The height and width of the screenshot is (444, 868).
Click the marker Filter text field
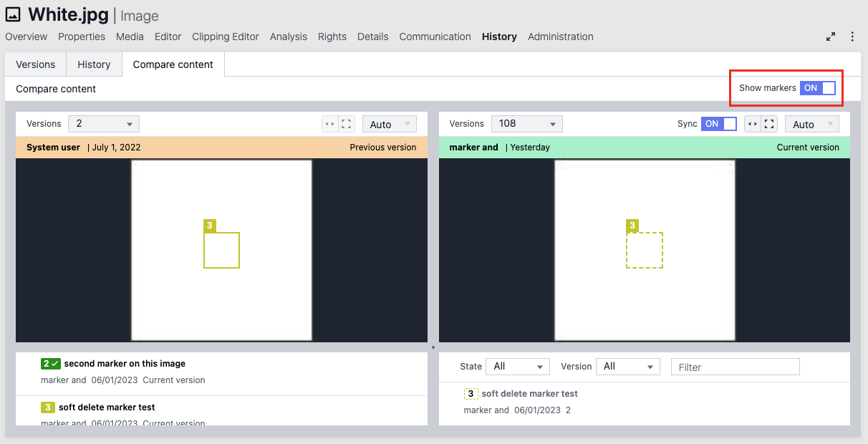(x=735, y=367)
